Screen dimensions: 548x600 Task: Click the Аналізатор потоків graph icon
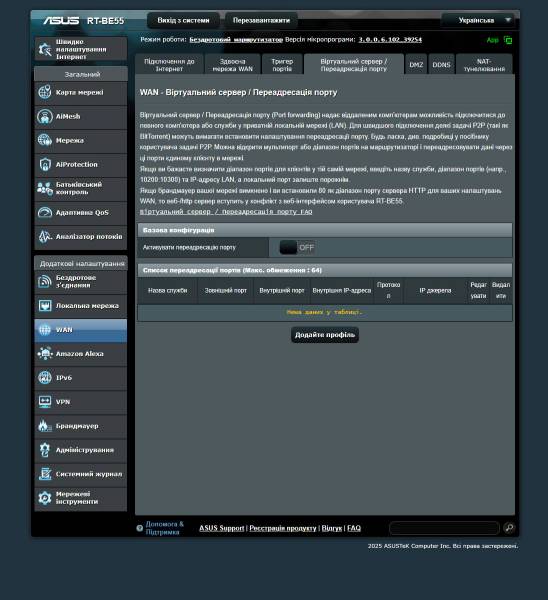[45, 236]
